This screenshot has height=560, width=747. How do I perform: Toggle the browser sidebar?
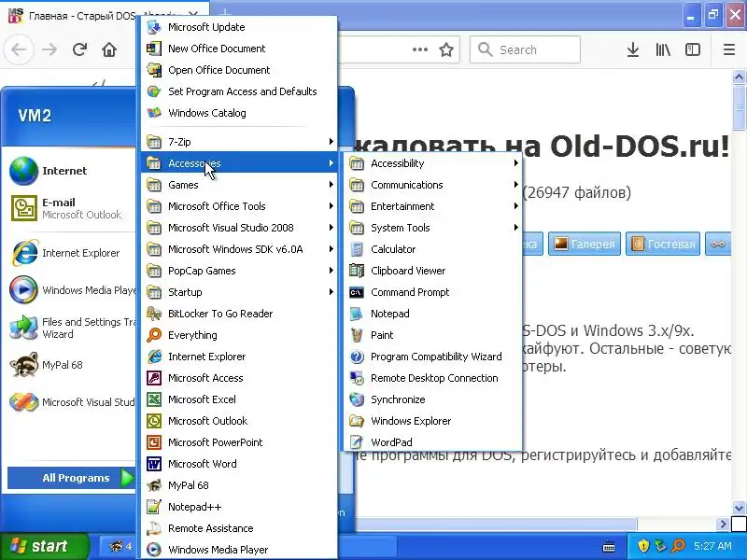(692, 49)
